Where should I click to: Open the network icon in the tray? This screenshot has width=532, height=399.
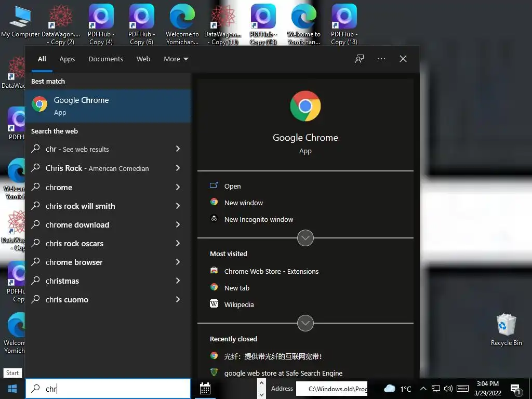click(436, 389)
